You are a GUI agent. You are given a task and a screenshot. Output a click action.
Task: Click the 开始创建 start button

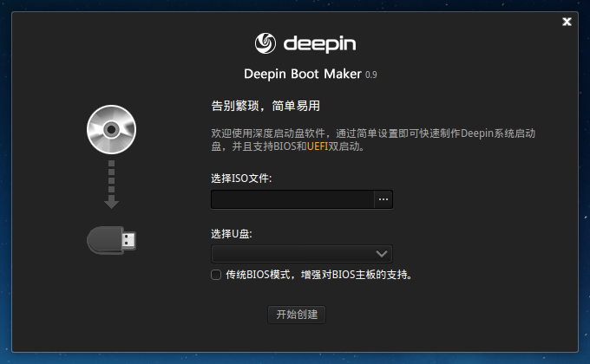[x=297, y=315]
